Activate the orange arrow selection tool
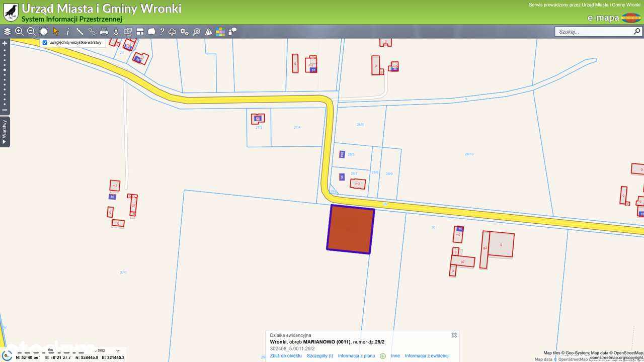Image resolution: width=644 pixels, height=362 pixels. coord(56,31)
